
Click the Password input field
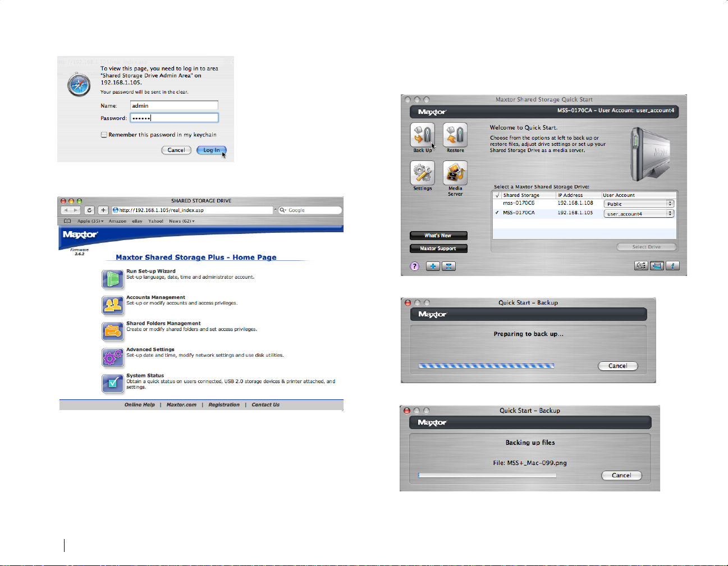pyautogui.click(x=174, y=118)
